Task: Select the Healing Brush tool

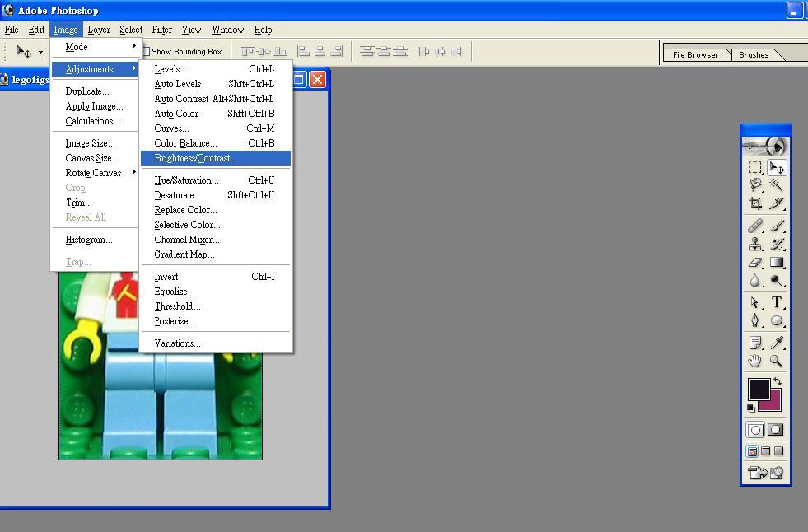Action: click(x=755, y=226)
